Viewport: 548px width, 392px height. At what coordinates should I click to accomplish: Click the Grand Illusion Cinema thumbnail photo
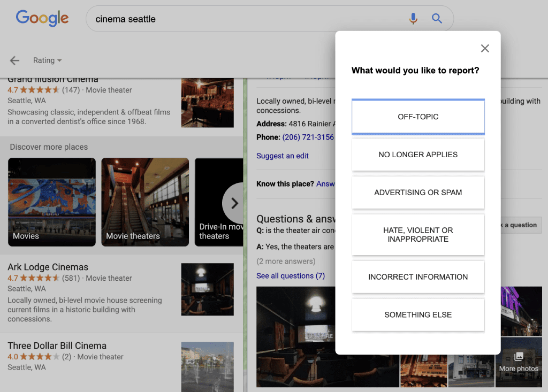(x=208, y=103)
